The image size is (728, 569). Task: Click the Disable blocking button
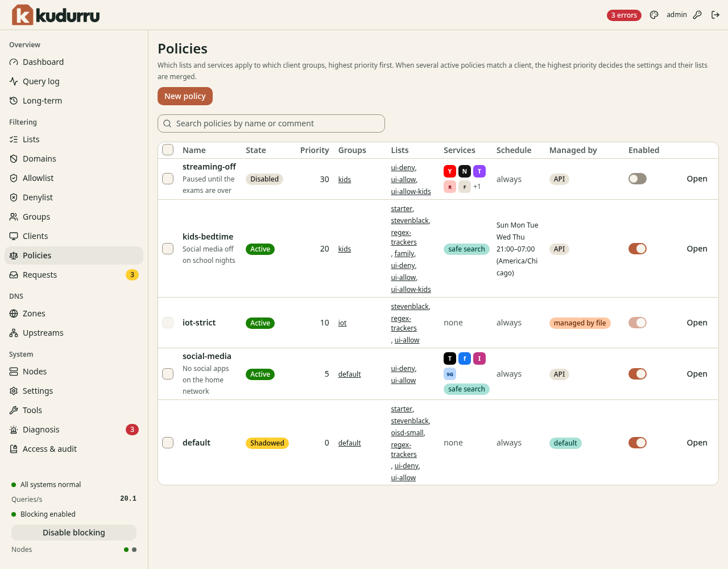coord(74,533)
